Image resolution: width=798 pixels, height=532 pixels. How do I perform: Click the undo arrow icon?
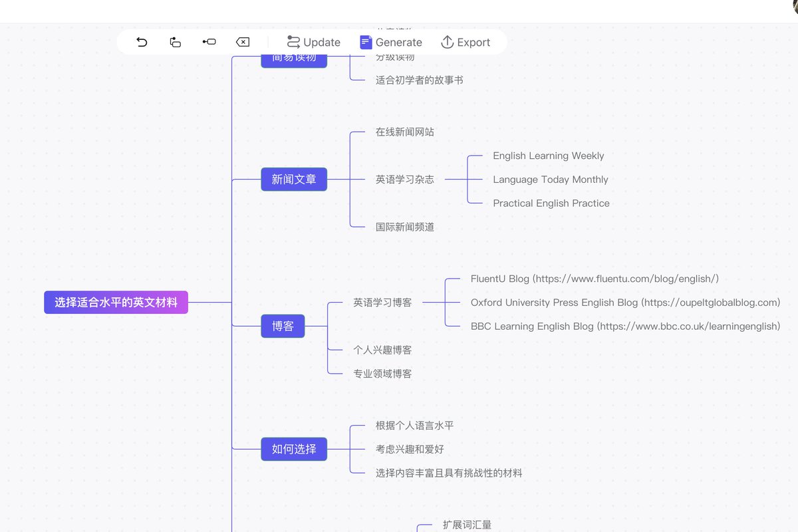coord(142,42)
